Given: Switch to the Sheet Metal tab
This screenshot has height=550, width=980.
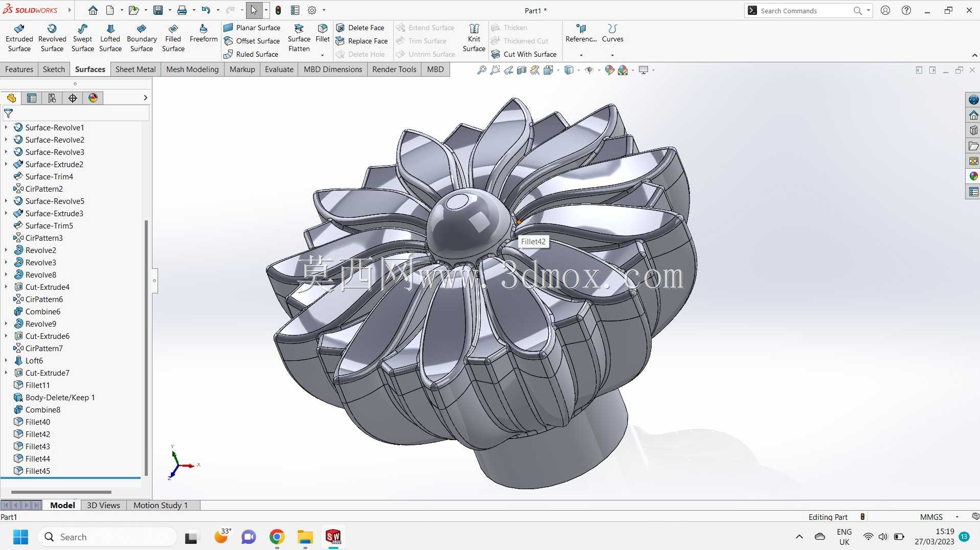Looking at the screenshot, I should point(136,70).
